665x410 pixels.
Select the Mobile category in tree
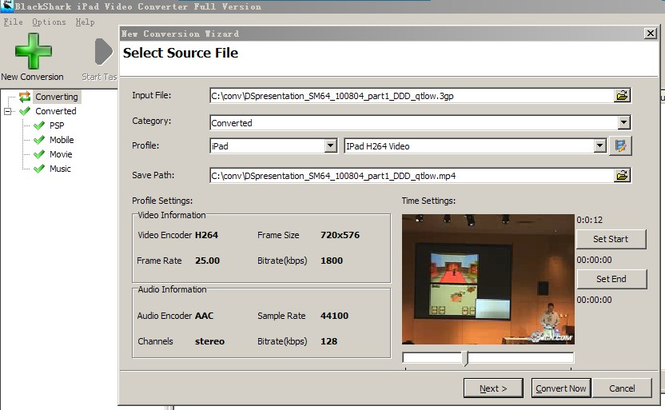point(61,140)
